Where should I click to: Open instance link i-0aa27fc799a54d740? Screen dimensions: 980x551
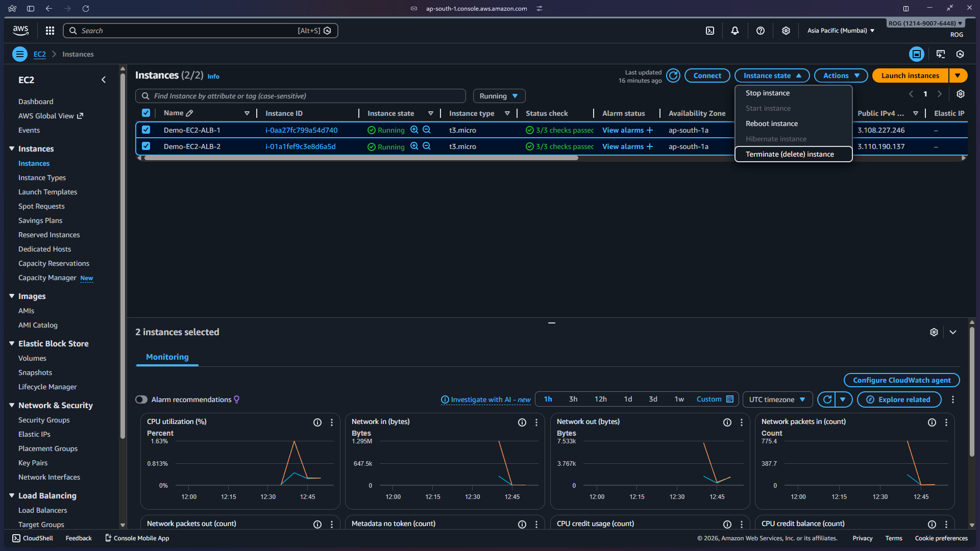[301, 130]
